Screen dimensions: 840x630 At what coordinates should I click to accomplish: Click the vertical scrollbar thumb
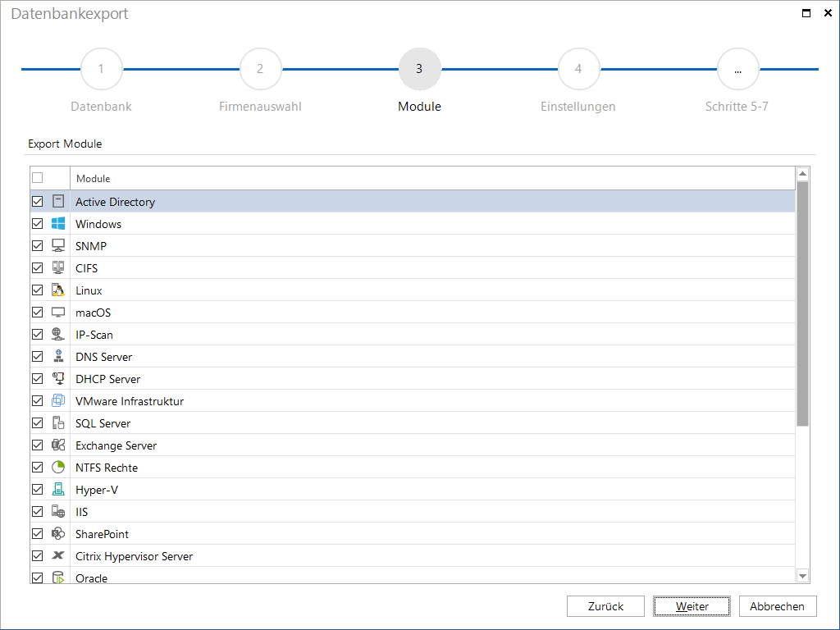pyautogui.click(x=802, y=304)
